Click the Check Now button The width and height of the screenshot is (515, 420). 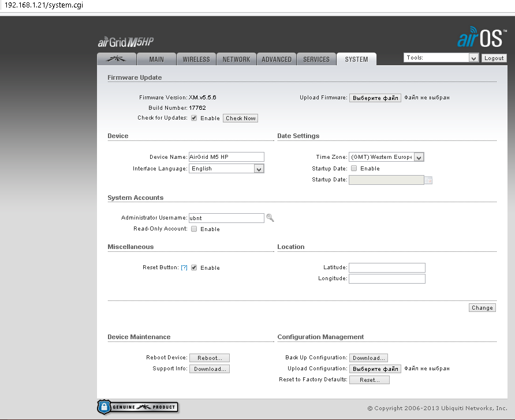pyautogui.click(x=240, y=118)
